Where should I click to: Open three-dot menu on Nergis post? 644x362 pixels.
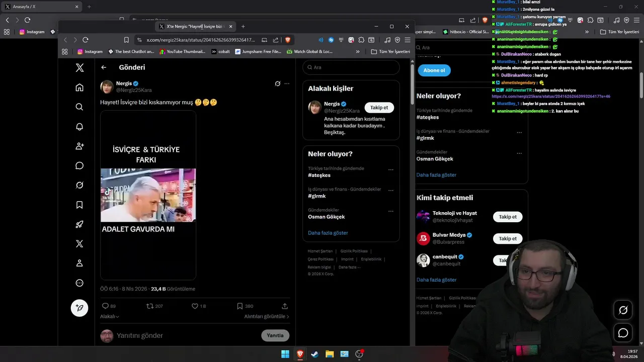point(287,83)
